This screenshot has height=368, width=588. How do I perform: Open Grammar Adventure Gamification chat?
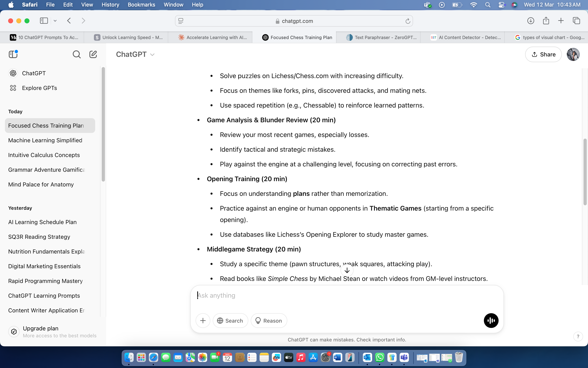(50, 170)
